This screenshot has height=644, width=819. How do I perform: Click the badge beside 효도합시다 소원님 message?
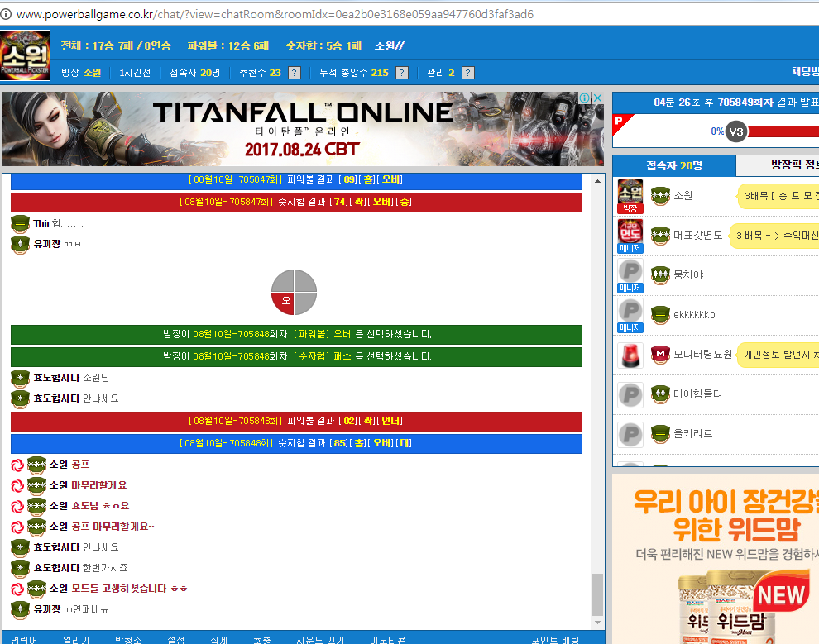point(20,378)
